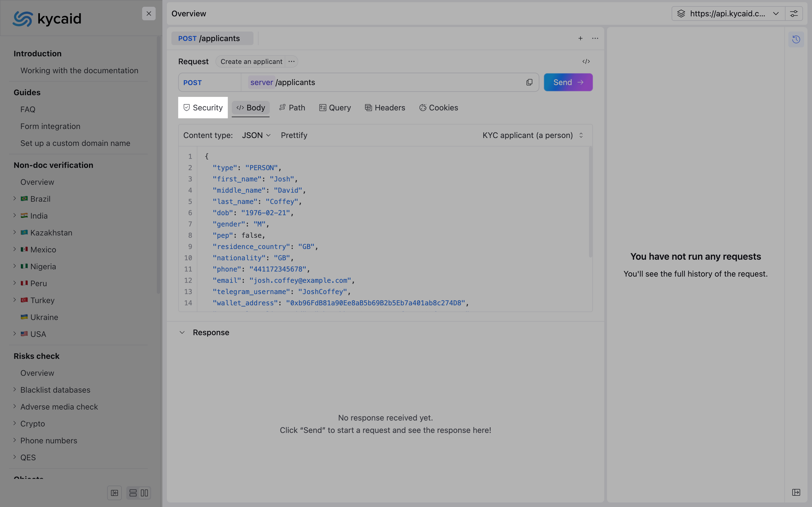Click the request history clock icon
Screen dimensions: 812x507
click(x=796, y=39)
